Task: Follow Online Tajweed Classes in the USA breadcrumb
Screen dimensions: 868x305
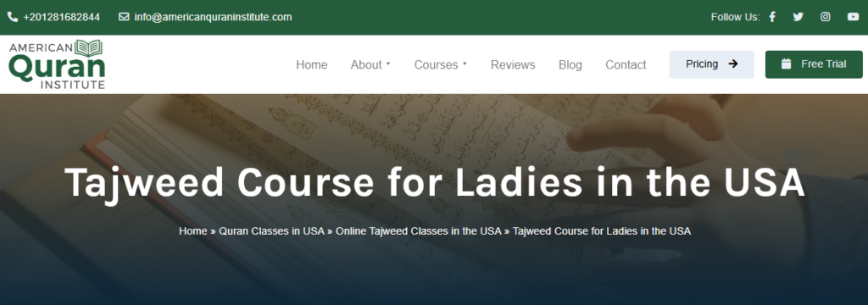Action: [419, 230]
